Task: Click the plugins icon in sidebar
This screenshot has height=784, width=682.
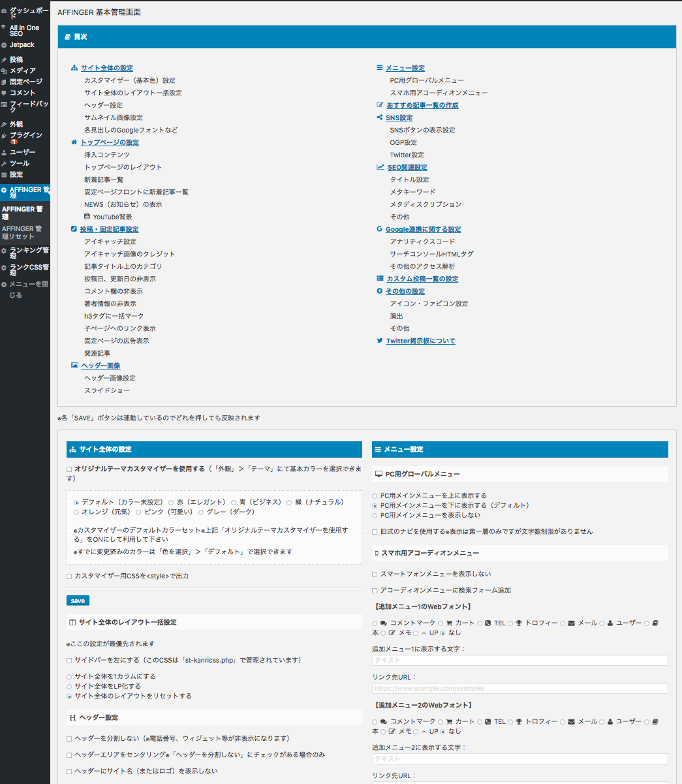Action: tap(4, 136)
